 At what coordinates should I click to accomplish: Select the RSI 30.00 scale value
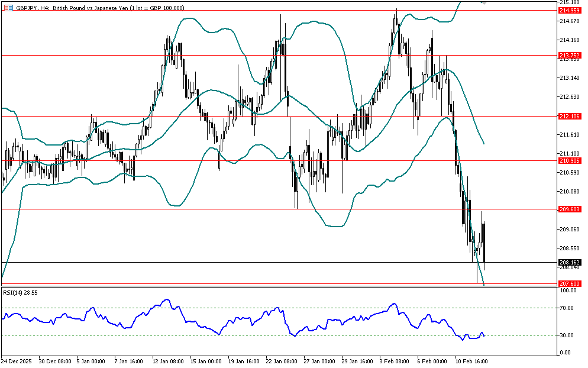pos(568,335)
